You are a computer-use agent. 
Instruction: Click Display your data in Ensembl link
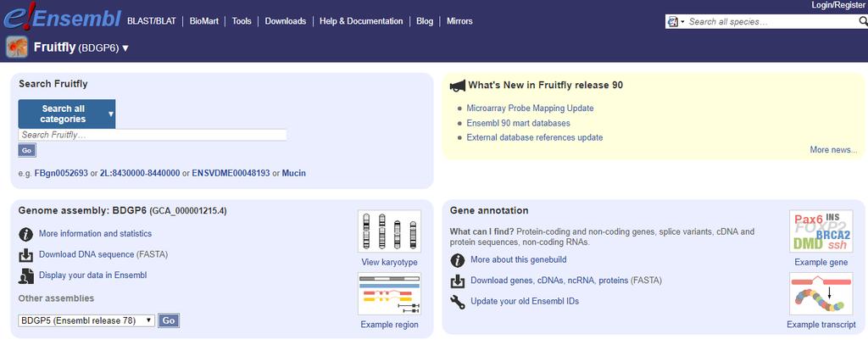point(93,275)
